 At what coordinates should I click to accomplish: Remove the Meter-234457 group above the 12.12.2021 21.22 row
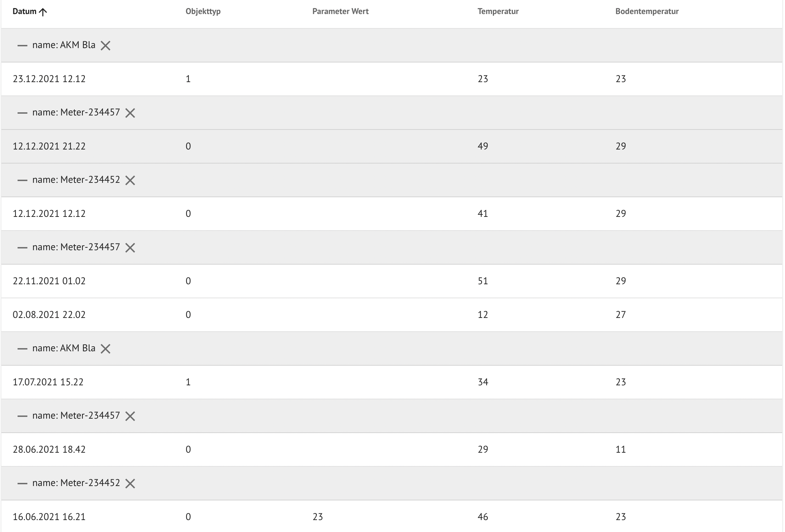tap(130, 113)
